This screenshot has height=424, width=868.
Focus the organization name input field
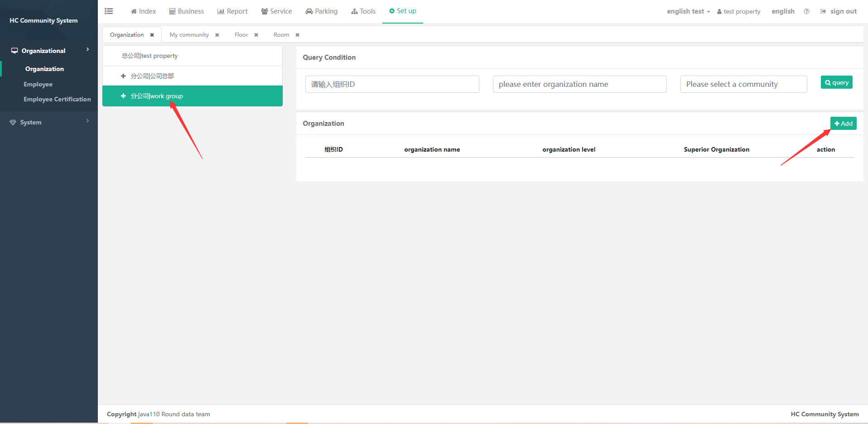click(x=579, y=84)
